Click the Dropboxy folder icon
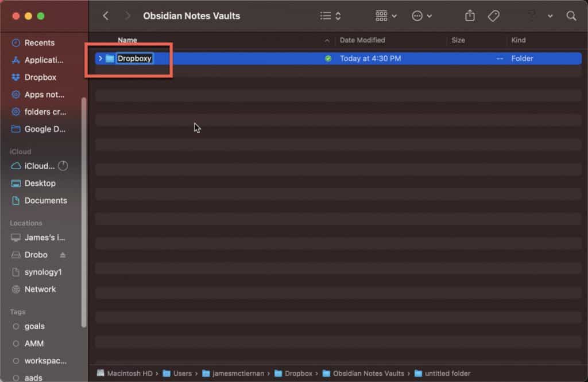 [110, 59]
